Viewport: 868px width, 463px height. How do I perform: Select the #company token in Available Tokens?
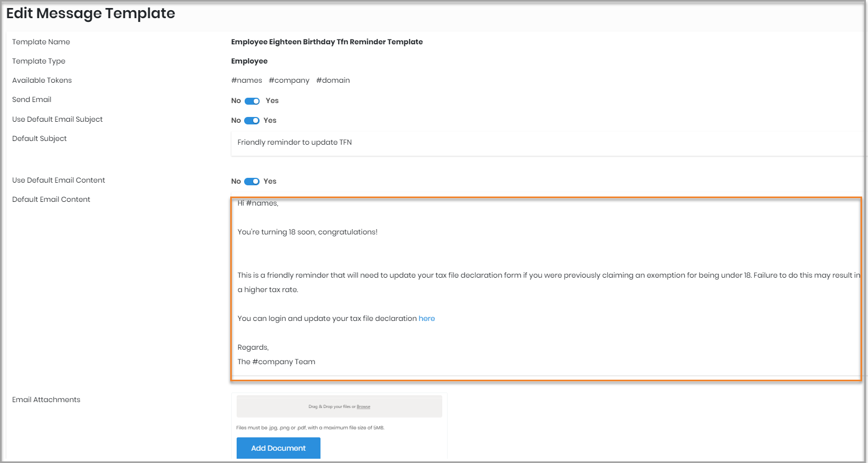coord(289,81)
